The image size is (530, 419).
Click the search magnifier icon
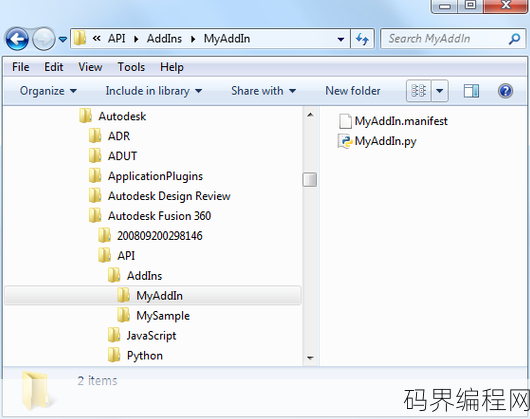point(514,39)
